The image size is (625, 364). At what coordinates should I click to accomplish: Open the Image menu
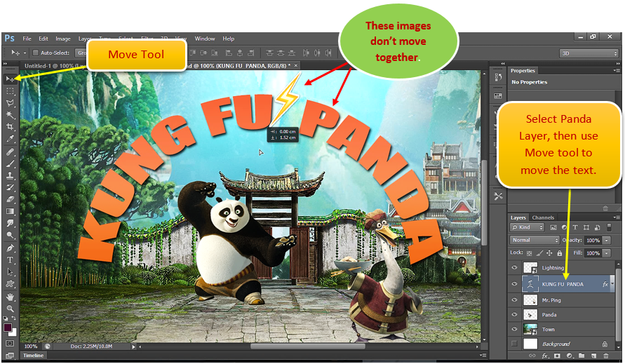click(62, 39)
